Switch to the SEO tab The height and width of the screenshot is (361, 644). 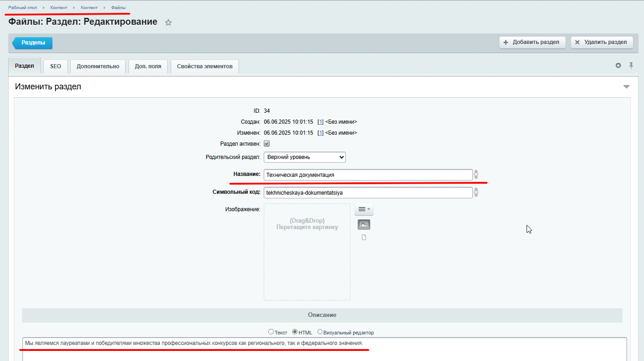(56, 66)
